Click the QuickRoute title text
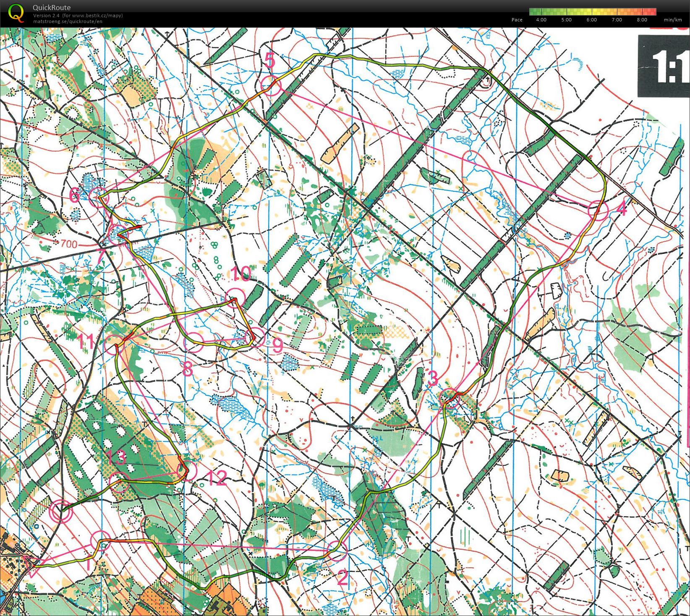This screenshot has height=616, width=690. [52, 8]
